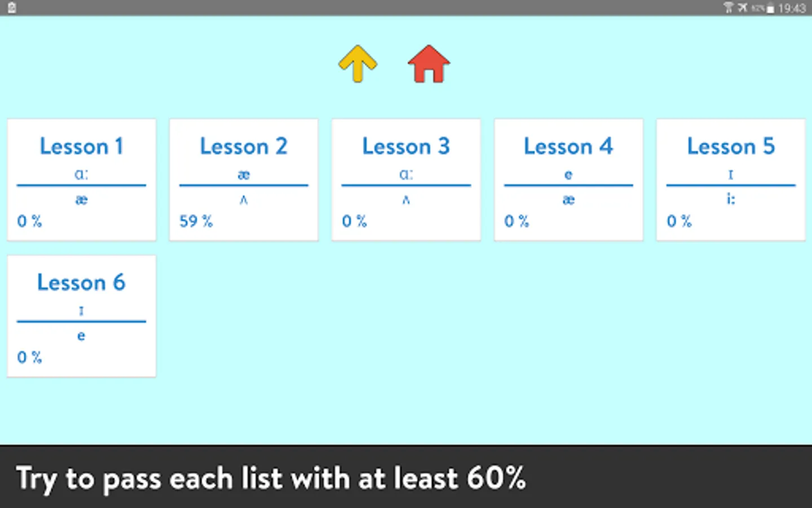Tap the battery icon in status bar
Viewport: 812px width, 508px height.
[x=770, y=8]
